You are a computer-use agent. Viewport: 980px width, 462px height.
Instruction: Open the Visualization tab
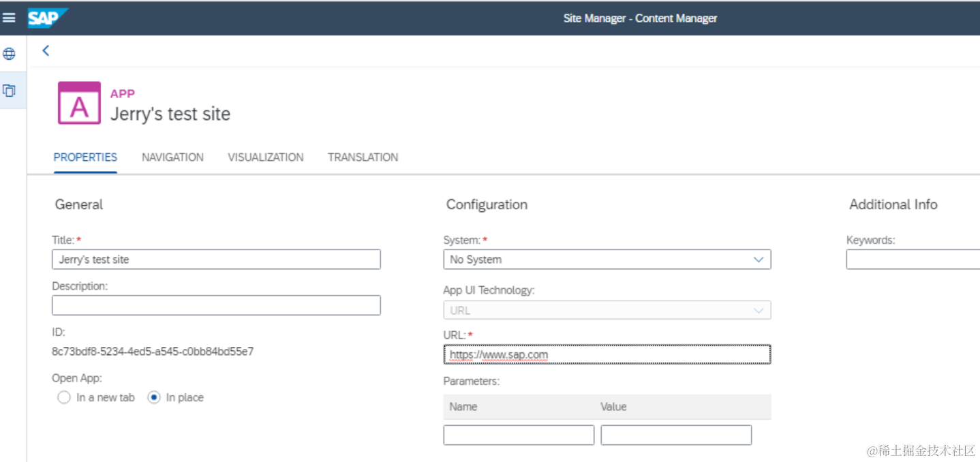click(266, 157)
